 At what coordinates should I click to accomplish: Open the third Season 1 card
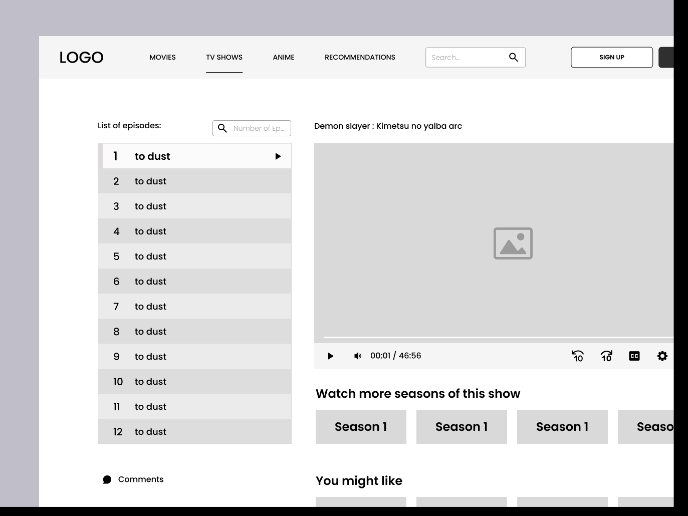click(x=562, y=427)
